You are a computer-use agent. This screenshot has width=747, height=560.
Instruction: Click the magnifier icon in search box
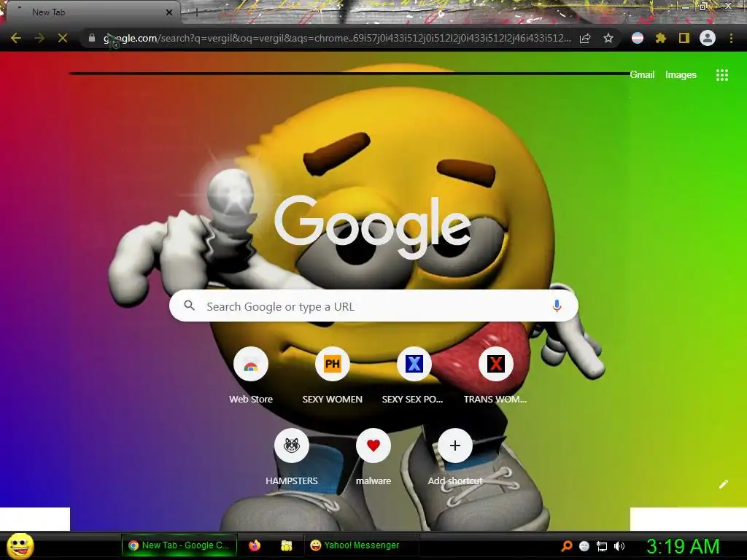(x=189, y=306)
